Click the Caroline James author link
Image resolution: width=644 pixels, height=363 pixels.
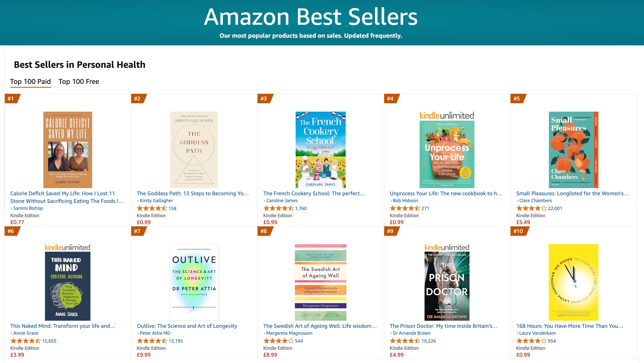point(282,201)
